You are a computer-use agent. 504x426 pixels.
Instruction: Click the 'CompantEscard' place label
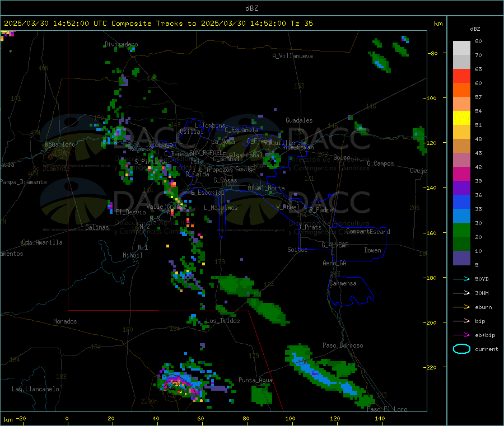pos(368,231)
